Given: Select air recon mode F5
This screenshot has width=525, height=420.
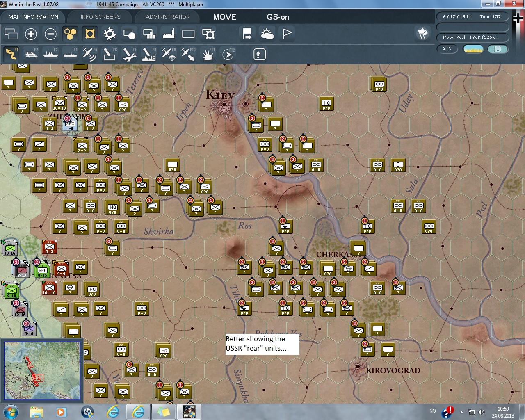Looking at the screenshot, I should 89,54.
